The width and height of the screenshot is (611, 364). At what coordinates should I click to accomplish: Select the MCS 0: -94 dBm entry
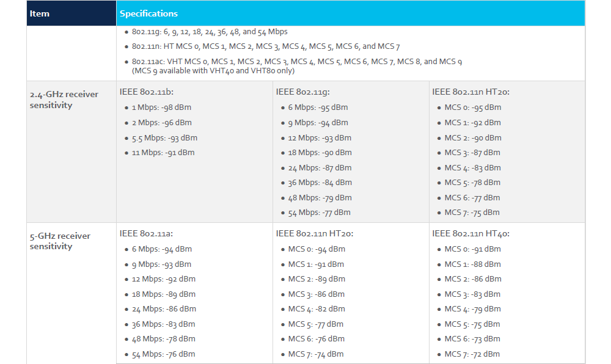tap(316, 249)
